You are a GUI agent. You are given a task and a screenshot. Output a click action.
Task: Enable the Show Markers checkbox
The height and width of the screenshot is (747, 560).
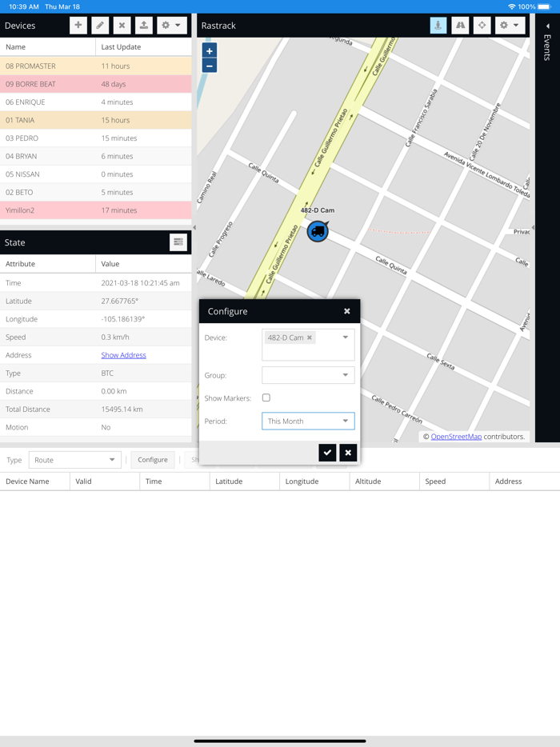pos(266,397)
